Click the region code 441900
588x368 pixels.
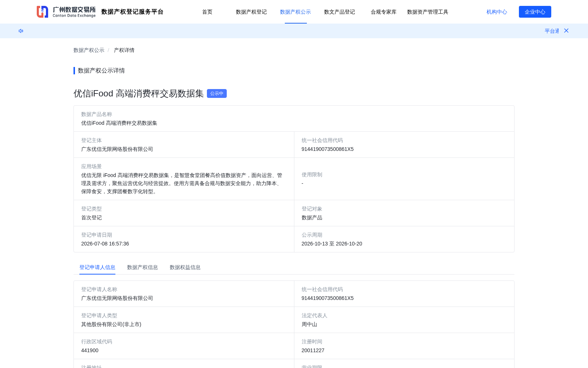pyautogui.click(x=90, y=350)
